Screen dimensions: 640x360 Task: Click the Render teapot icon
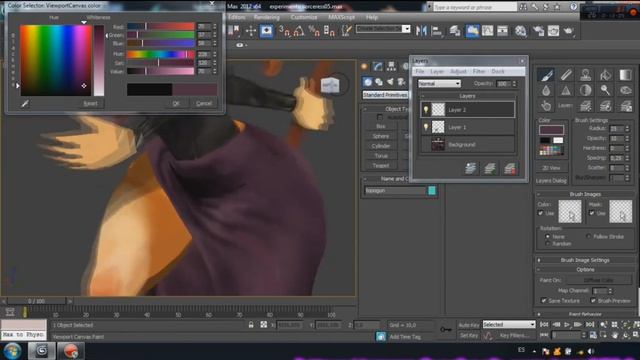[x=569, y=31]
